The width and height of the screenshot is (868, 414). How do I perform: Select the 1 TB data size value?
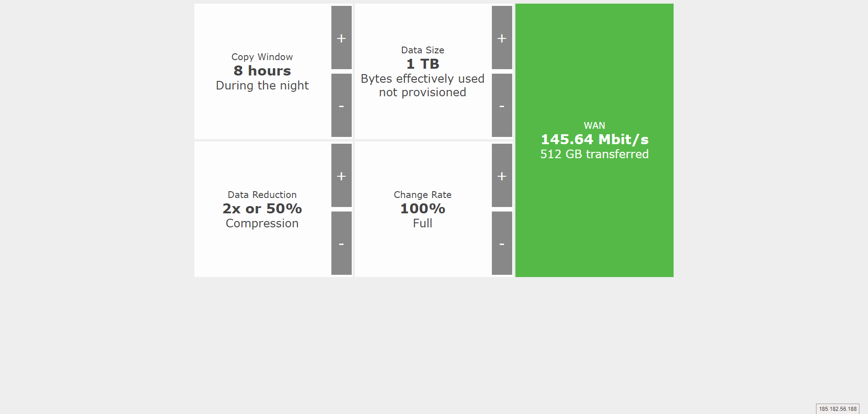pyautogui.click(x=423, y=64)
